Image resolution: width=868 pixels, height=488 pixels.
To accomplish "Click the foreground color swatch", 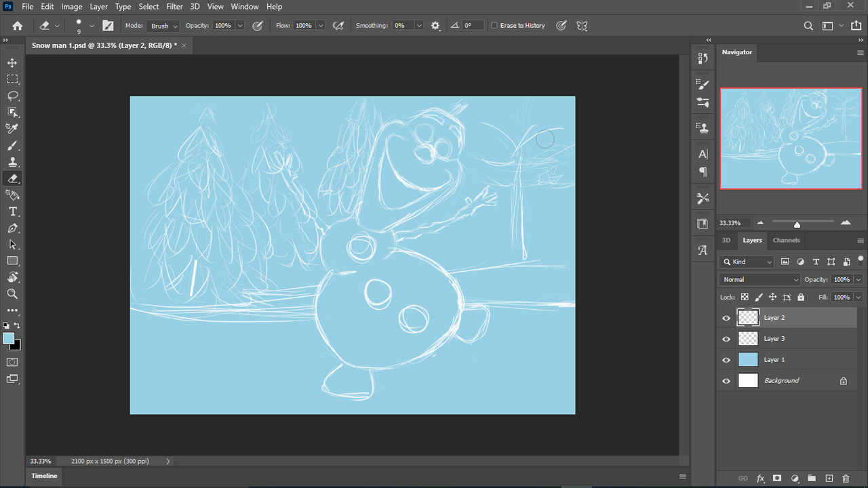I will (8, 338).
